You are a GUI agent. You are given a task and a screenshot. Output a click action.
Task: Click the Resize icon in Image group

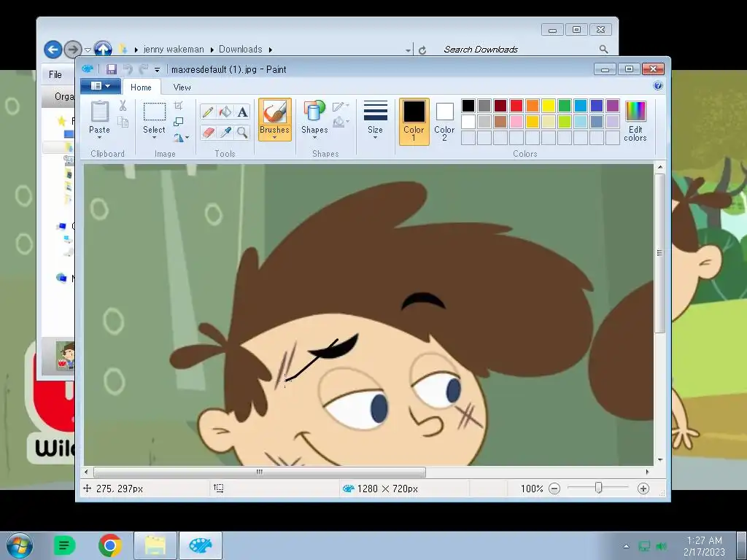pos(178,122)
